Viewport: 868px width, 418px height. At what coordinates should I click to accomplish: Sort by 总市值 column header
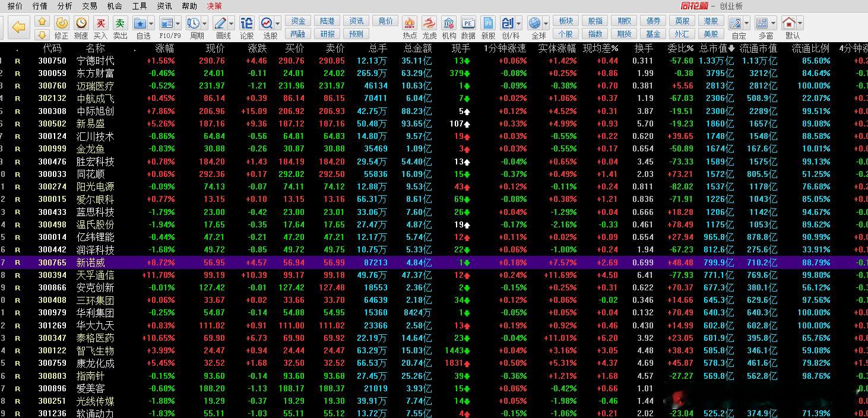717,48
